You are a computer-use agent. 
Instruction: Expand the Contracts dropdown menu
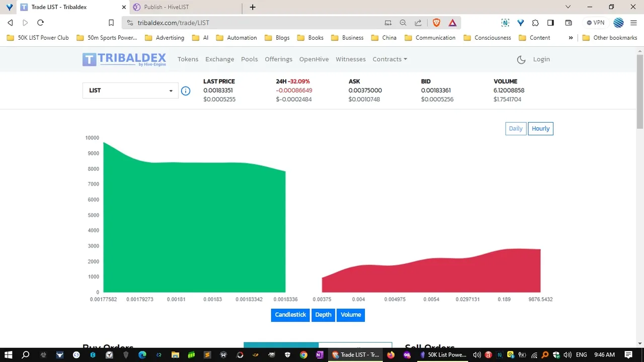click(x=390, y=59)
